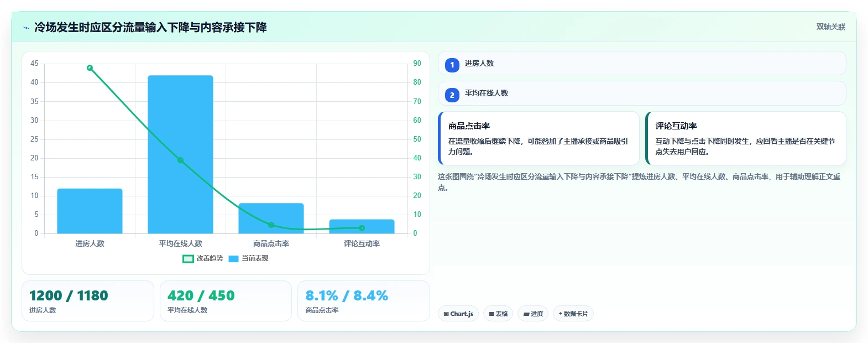The height and width of the screenshot is (343, 868).
Task: Toggle the 改善趋势 legend entry
Action: [203, 258]
